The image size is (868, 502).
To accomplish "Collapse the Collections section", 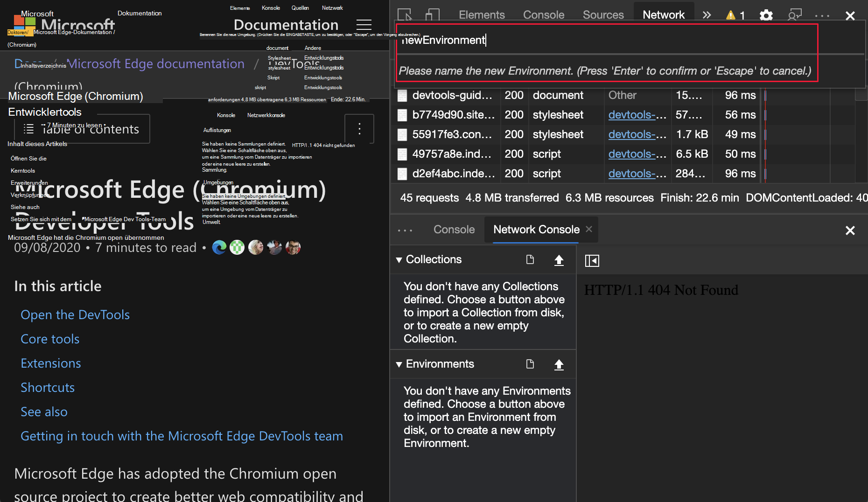I will click(399, 260).
